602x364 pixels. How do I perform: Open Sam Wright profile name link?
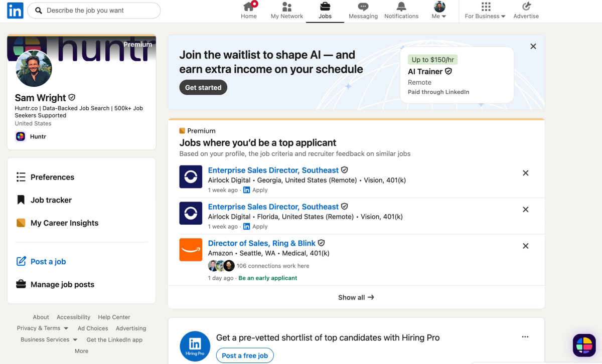click(x=40, y=98)
